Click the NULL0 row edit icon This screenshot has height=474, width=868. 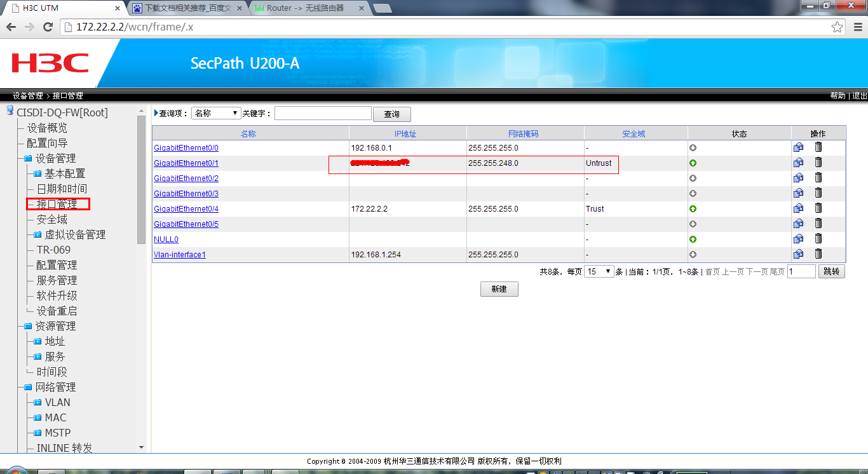tap(798, 239)
